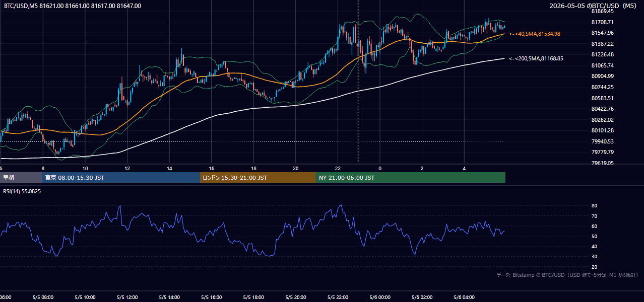Click price axis value 80262.02

click(602, 120)
